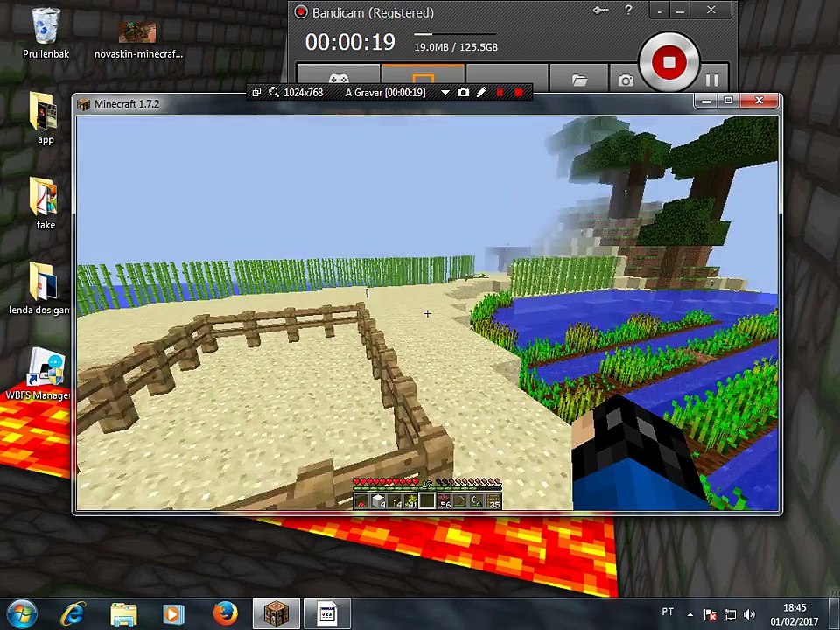Select the hotbar slot with 35 ladders

493,500
